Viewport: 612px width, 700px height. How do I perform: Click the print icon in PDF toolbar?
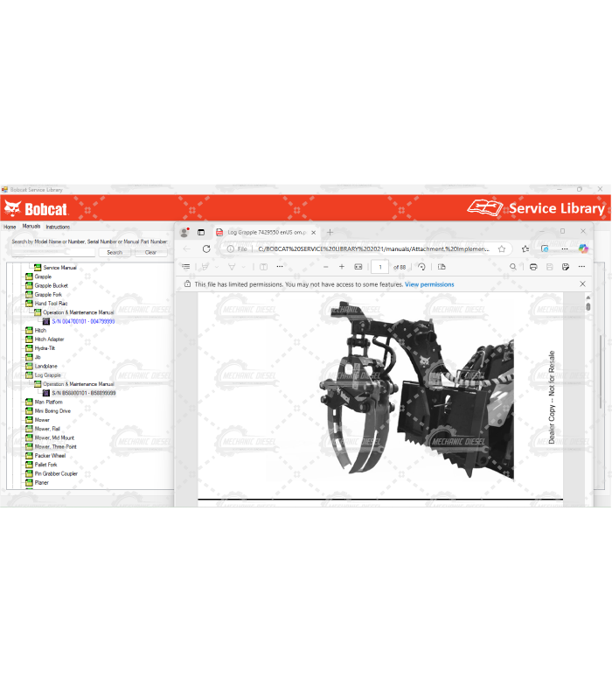pos(533,267)
